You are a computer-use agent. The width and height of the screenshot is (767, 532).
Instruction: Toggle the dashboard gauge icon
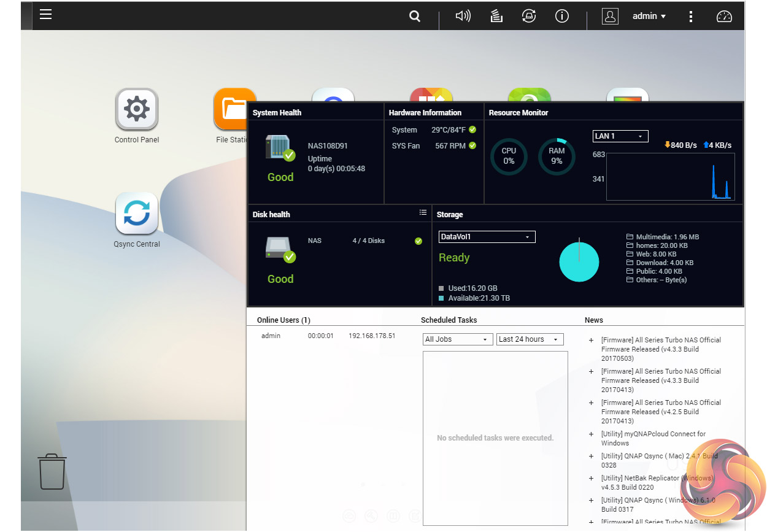pyautogui.click(x=724, y=17)
